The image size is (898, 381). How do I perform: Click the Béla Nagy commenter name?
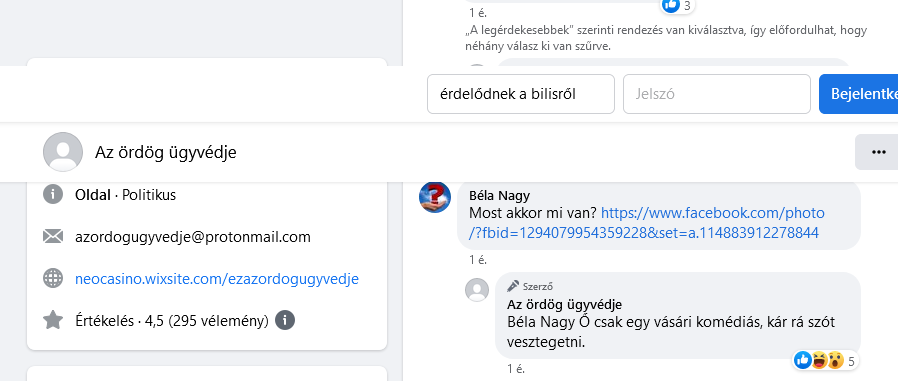(x=499, y=195)
